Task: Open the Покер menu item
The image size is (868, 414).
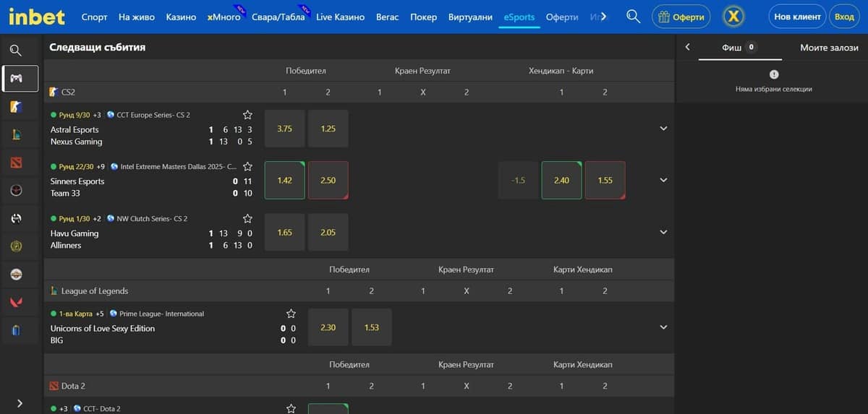Action: pyautogui.click(x=424, y=17)
